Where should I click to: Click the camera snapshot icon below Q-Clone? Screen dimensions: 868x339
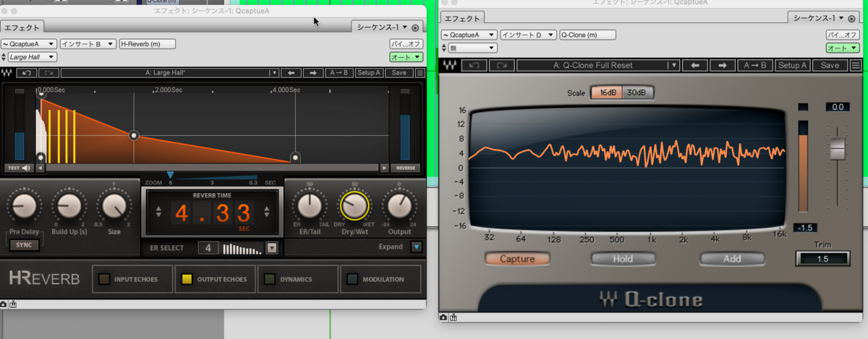[443, 317]
